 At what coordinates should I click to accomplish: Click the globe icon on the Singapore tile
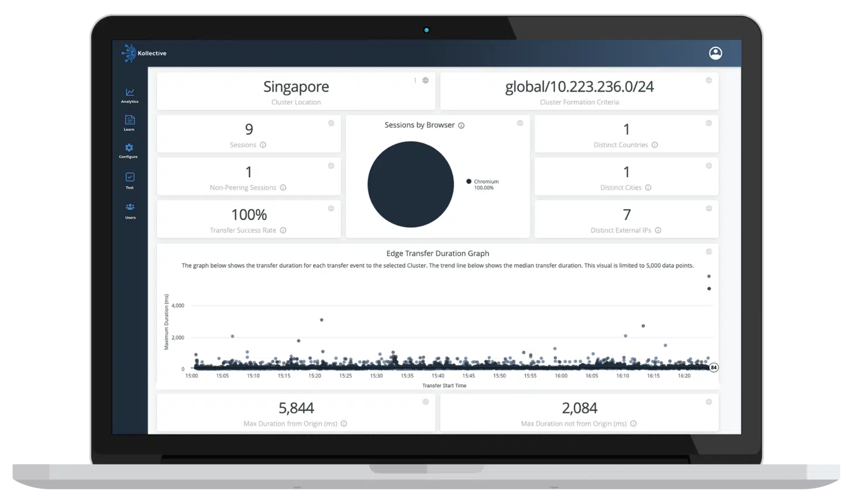[426, 80]
